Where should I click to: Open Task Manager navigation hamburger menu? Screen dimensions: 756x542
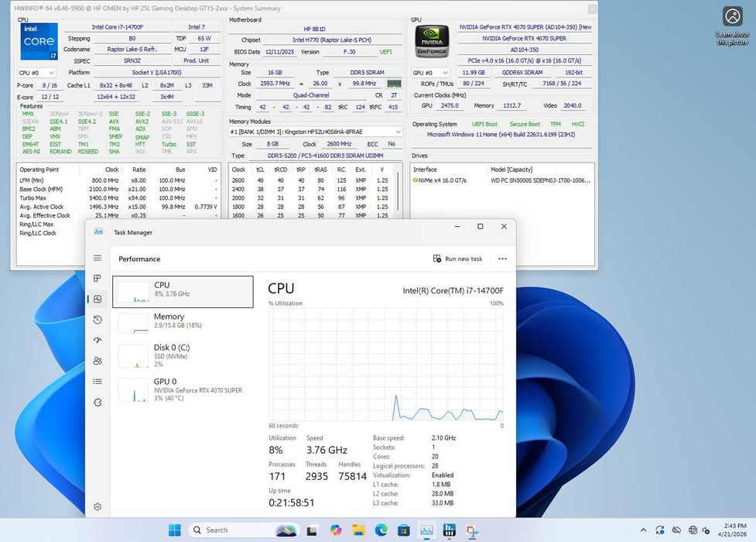coord(97,258)
